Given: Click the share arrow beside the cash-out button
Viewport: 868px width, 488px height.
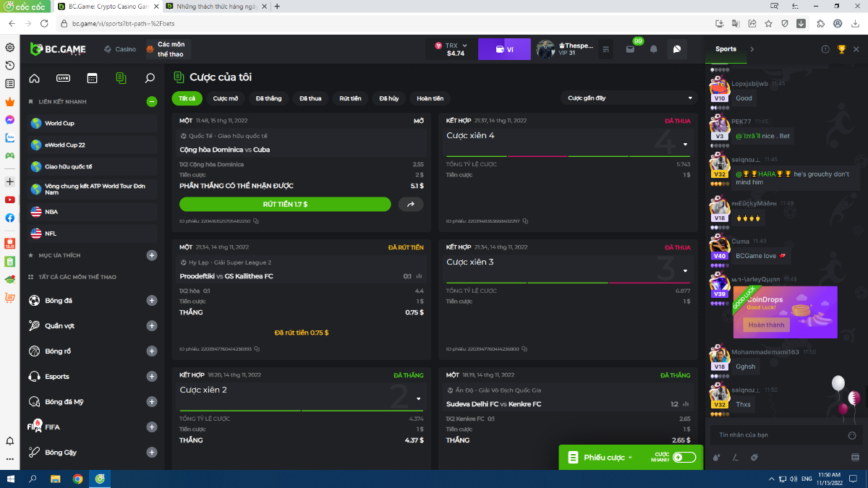Looking at the screenshot, I should tap(411, 205).
